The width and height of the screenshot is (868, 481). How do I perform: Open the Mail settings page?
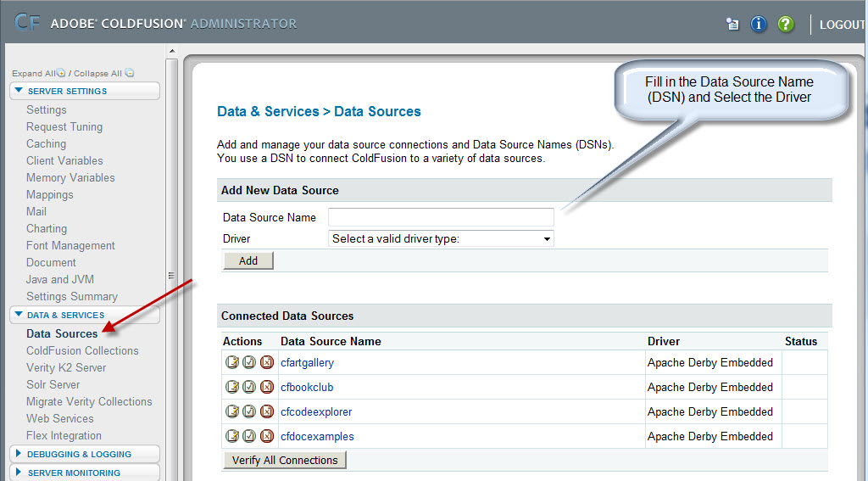pyautogui.click(x=36, y=212)
